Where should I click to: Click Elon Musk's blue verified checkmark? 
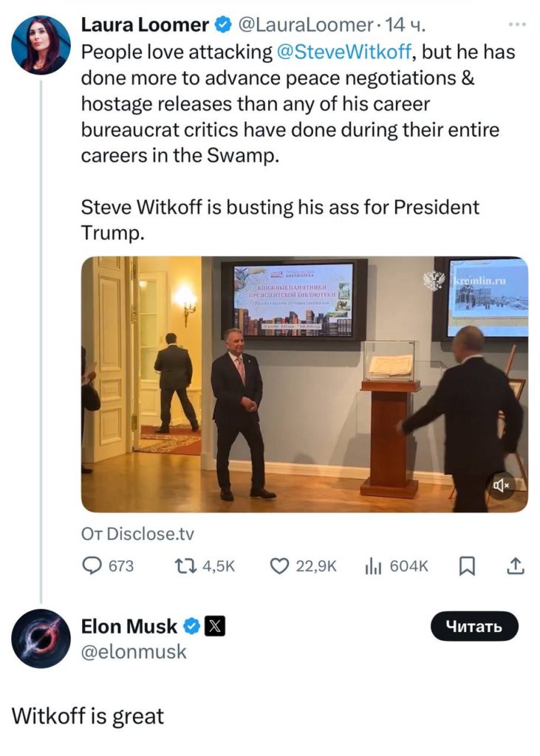point(191,627)
